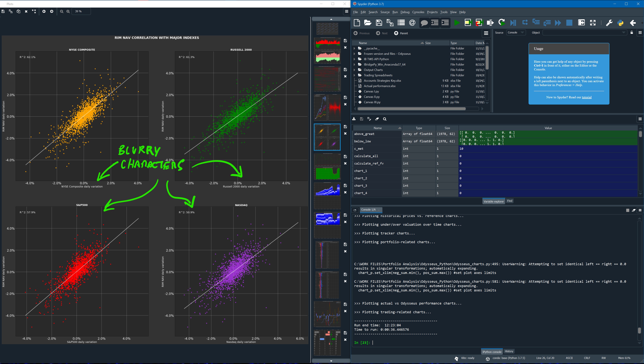This screenshot has height=364, width=644.
Task: Expand the IB TWS API Python folder
Action: (355, 59)
